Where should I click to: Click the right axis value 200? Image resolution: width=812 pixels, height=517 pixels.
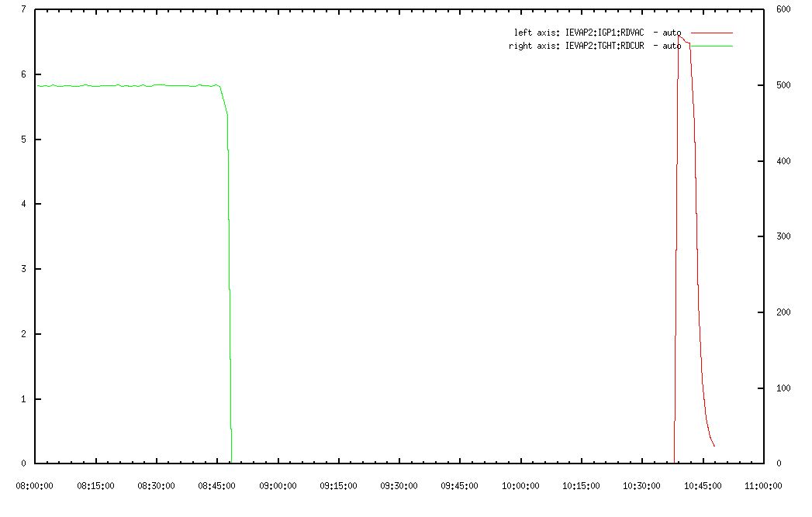click(x=783, y=312)
